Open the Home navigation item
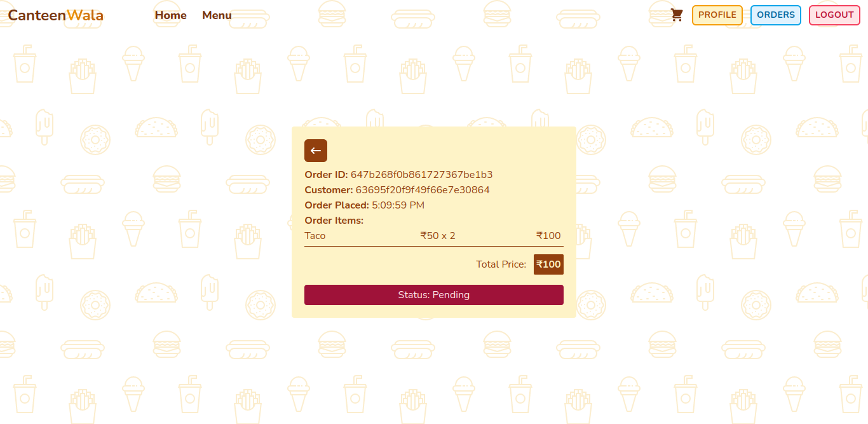The width and height of the screenshot is (868, 424). 170,15
